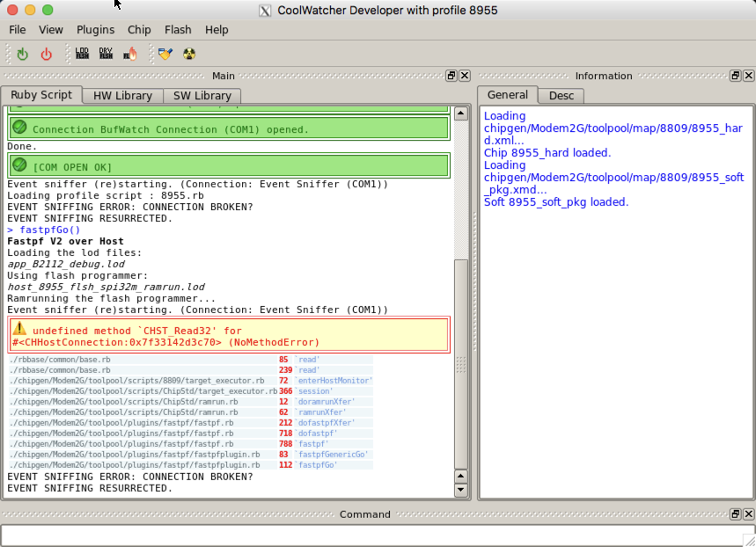This screenshot has width=756, height=547.
Task: Click line number 85 in the trace
Action: [x=283, y=360]
